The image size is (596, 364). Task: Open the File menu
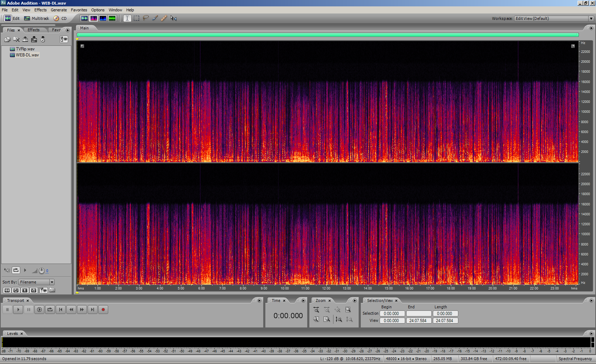point(5,10)
